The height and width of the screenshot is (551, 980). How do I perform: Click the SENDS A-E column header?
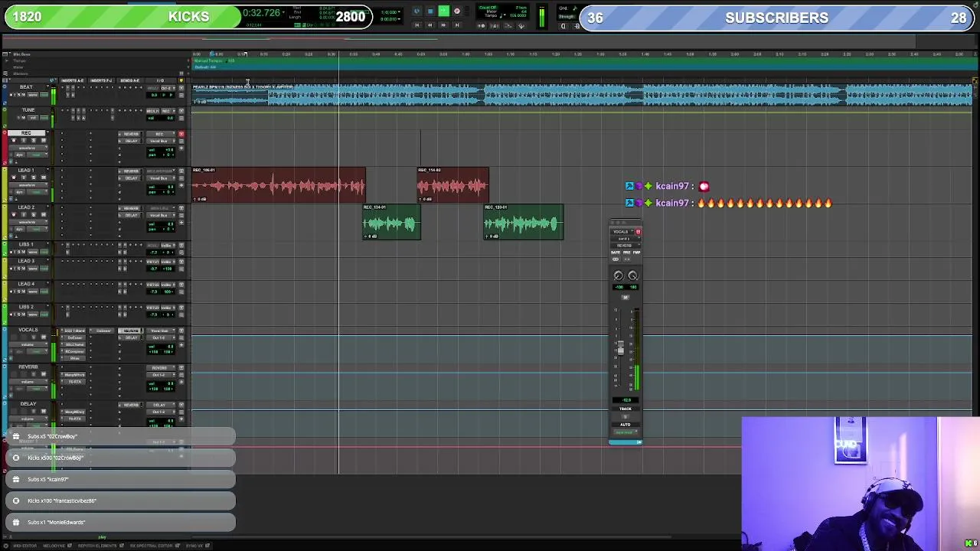click(130, 80)
